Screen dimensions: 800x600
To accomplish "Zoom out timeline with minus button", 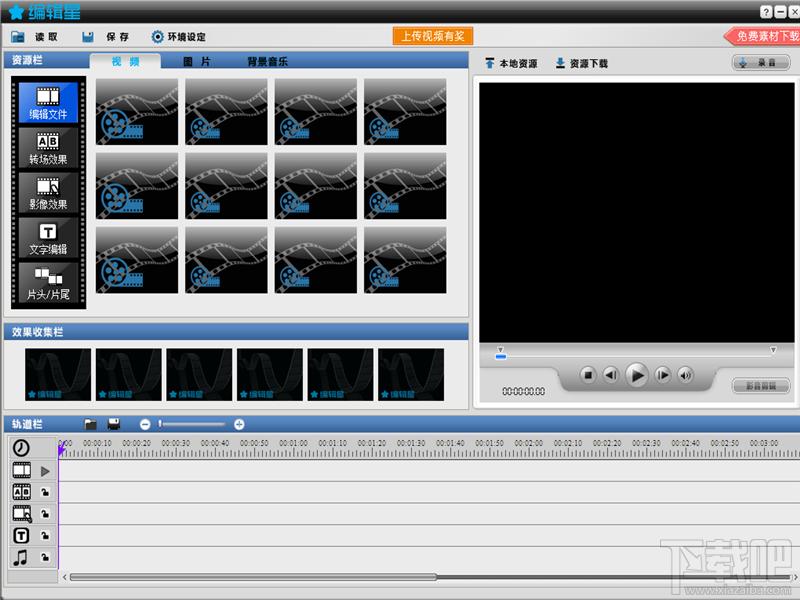I will pos(145,424).
